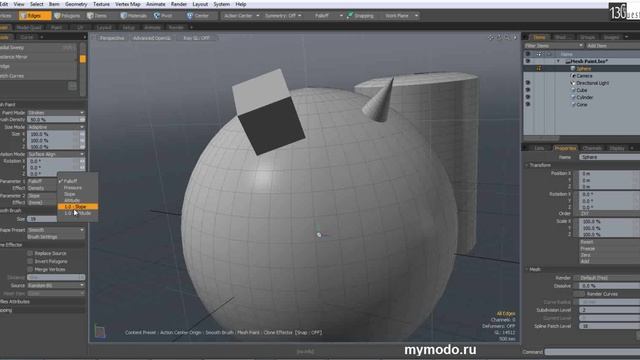The image size is (640, 360).
Task: Click the viewport zoom control icon
Action: click(507, 38)
